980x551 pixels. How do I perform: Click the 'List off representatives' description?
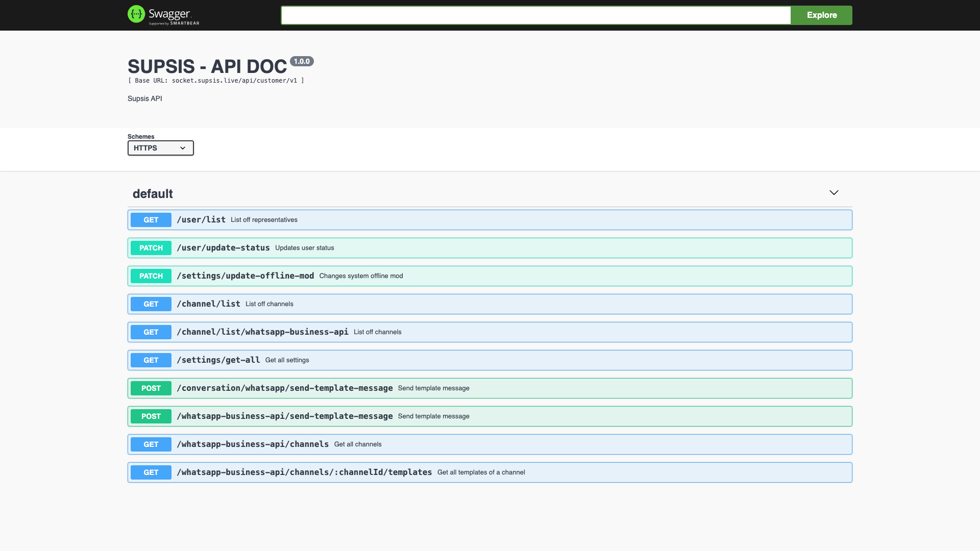coord(264,220)
